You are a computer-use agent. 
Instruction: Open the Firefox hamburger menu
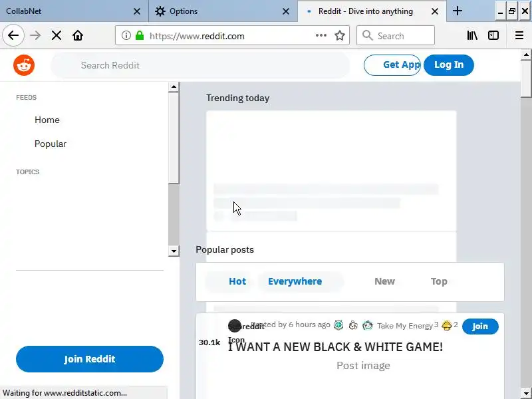click(519, 35)
